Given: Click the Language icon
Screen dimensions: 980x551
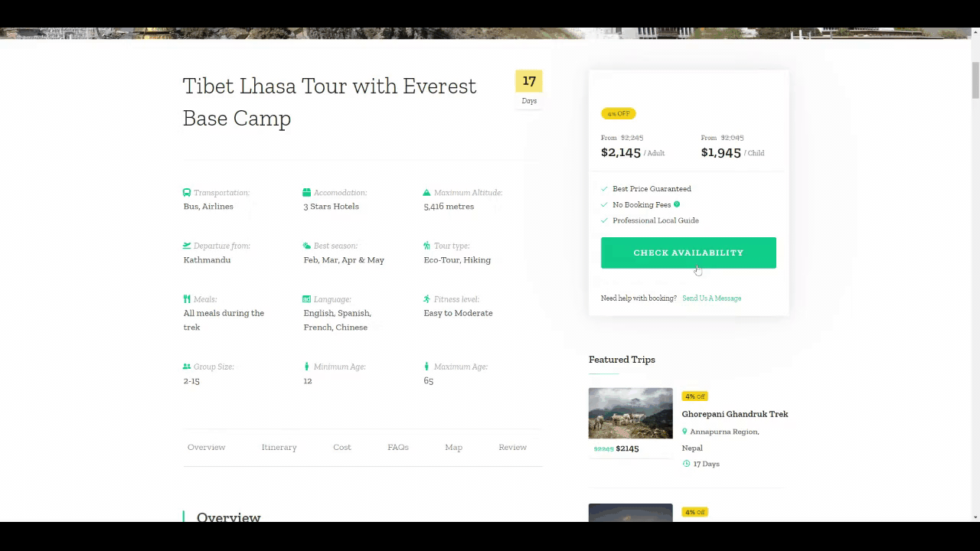Looking at the screenshot, I should pyautogui.click(x=307, y=299).
